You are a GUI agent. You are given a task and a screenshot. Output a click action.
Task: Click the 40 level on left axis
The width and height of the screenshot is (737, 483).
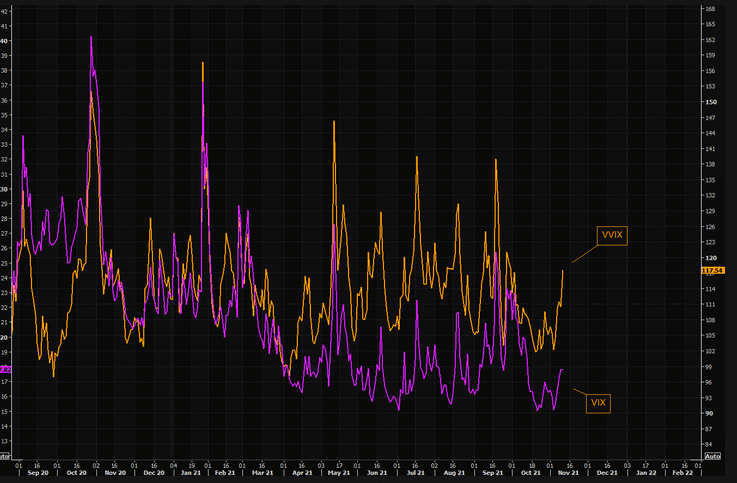[5, 41]
